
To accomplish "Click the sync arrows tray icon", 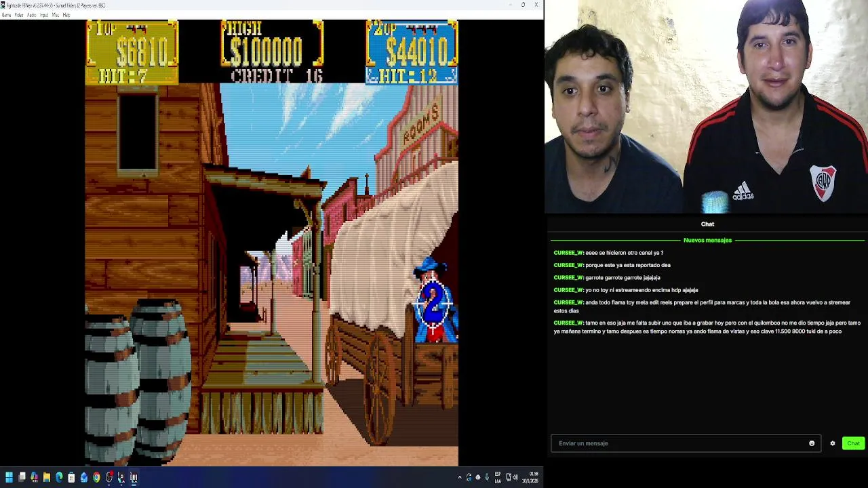I will [469, 477].
